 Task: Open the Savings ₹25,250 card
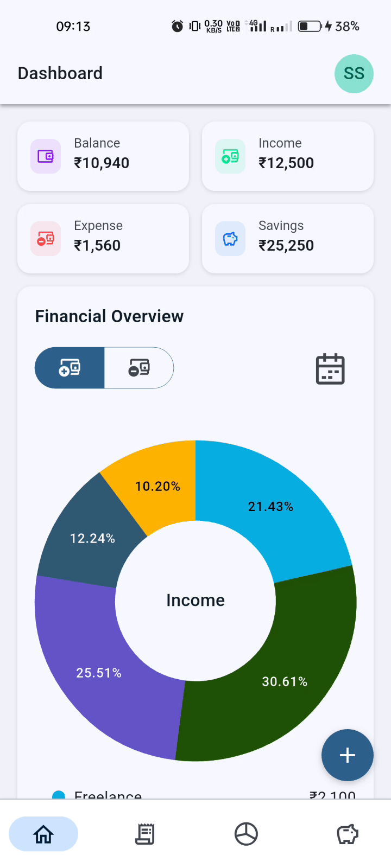288,239
